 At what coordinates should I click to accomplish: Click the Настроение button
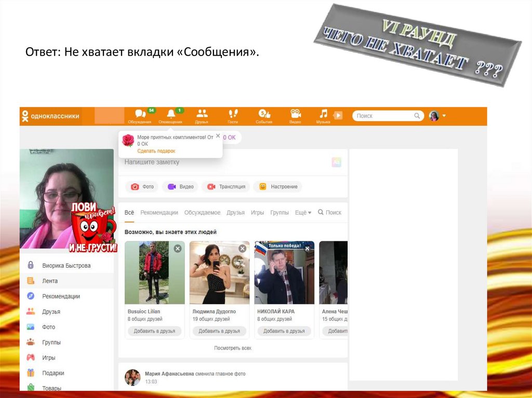(278, 187)
